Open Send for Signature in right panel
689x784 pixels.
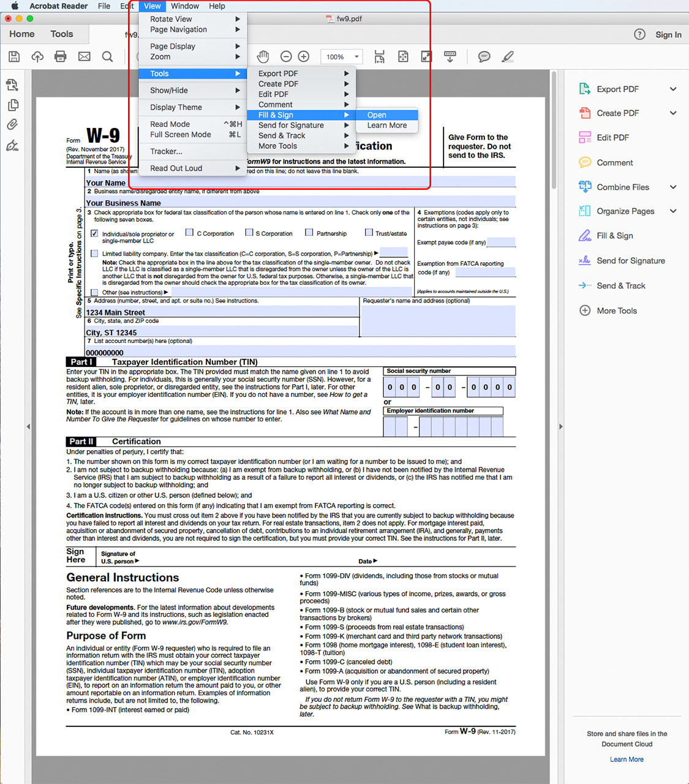(x=630, y=261)
